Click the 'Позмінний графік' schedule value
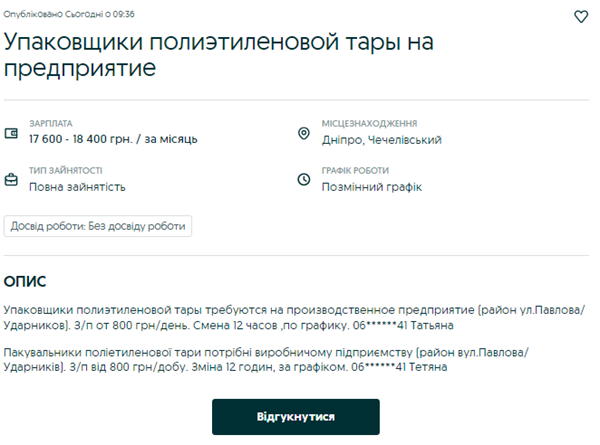Viewport: 600px width, 445px height. 372,187
